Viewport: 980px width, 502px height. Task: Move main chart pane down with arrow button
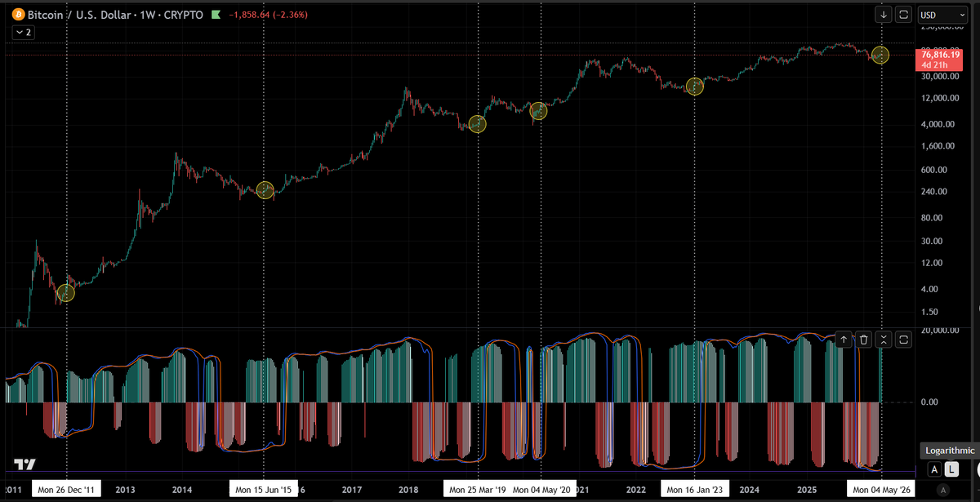click(x=884, y=14)
